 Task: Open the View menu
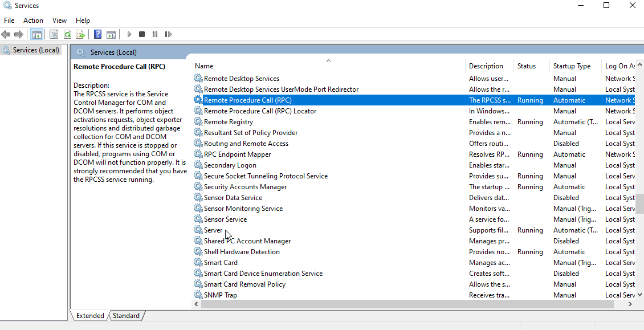pos(59,21)
